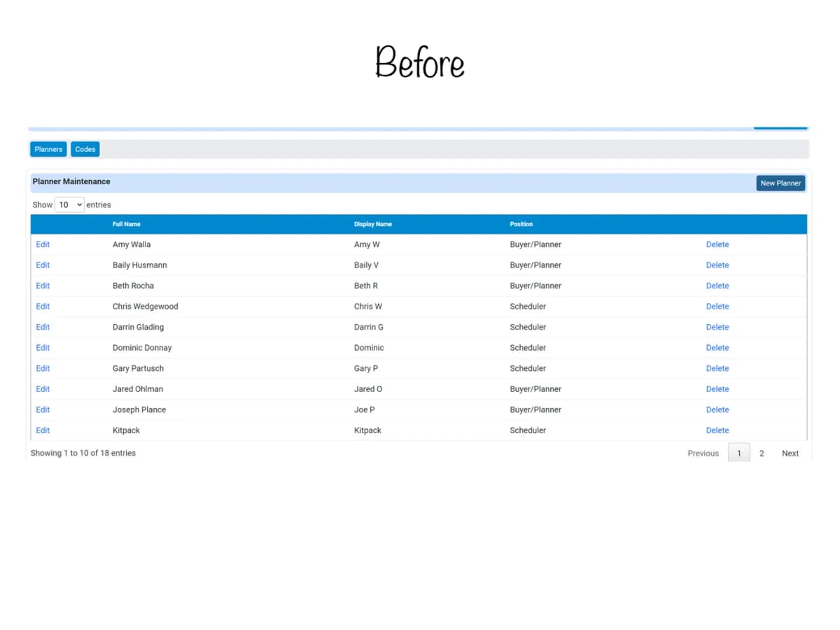Sort by the Position column header
This screenshot has width=840, height=630.
pos(521,224)
